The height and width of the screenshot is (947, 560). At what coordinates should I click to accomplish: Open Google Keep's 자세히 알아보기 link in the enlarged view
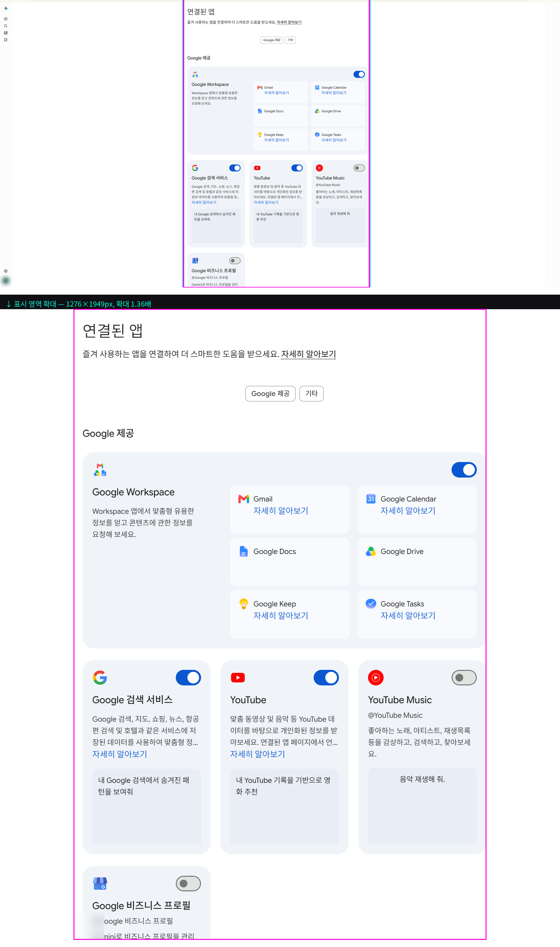pyautogui.click(x=281, y=615)
